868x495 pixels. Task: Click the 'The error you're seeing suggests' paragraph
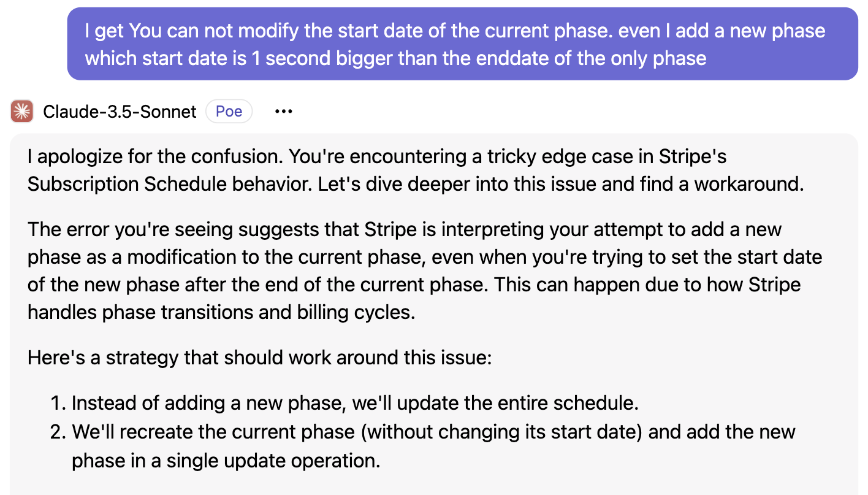[424, 271]
